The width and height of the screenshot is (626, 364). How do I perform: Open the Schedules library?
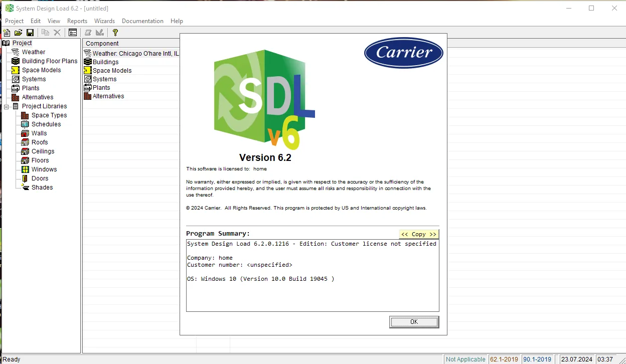click(46, 124)
